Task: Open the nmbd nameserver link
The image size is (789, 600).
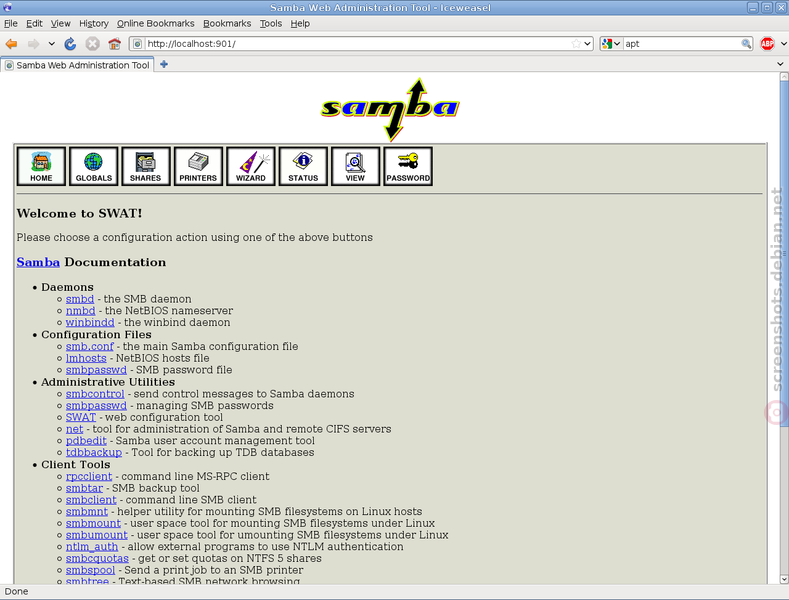Action: tap(81, 311)
